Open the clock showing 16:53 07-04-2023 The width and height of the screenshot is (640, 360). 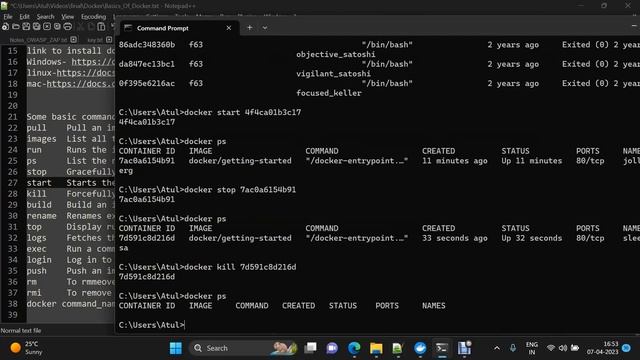coord(602,348)
